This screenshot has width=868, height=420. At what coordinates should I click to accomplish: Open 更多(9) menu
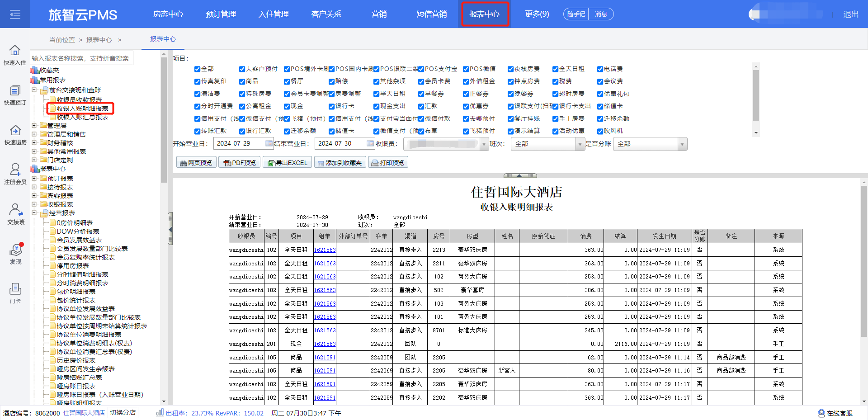pos(537,14)
